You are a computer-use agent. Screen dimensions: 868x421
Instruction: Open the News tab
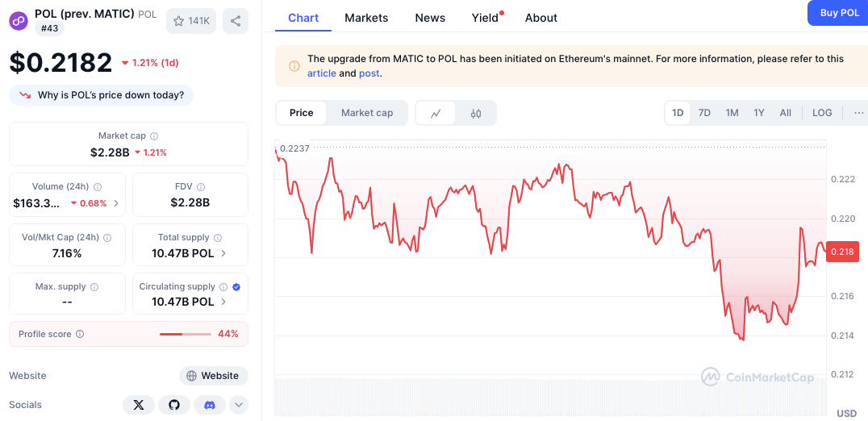(x=430, y=18)
